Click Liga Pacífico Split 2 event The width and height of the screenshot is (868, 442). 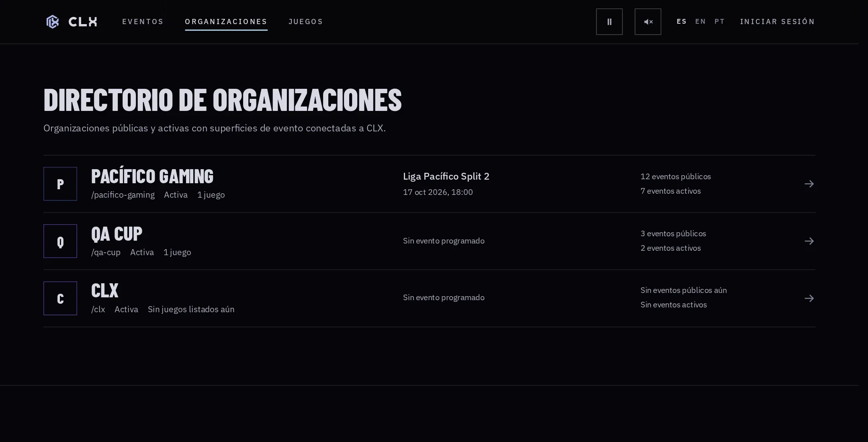(446, 176)
